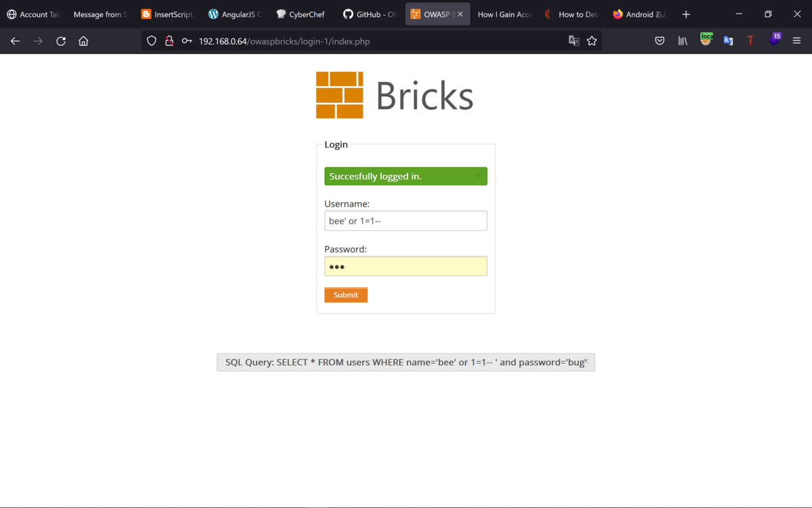Bookmark this page with the star icon
This screenshot has height=508, width=812.
pyautogui.click(x=592, y=41)
